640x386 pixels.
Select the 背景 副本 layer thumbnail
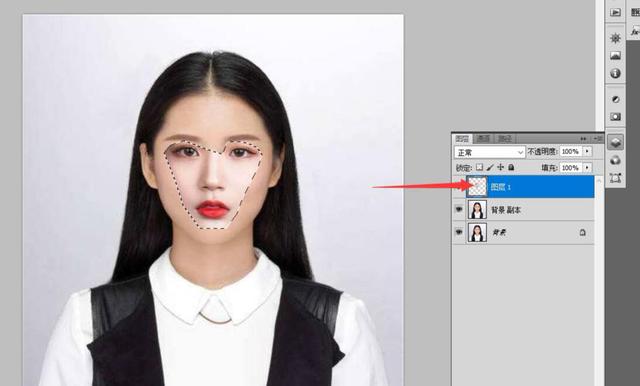pyautogui.click(x=477, y=210)
